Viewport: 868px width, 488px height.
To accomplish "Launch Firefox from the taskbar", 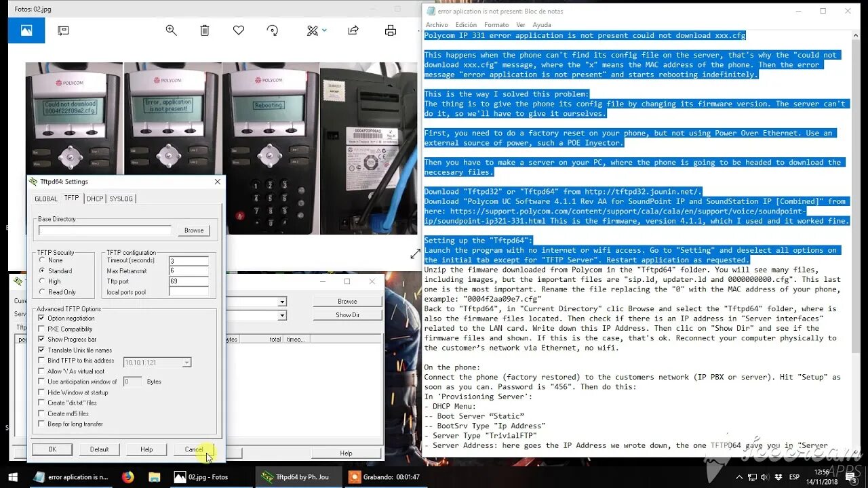I will [x=128, y=477].
